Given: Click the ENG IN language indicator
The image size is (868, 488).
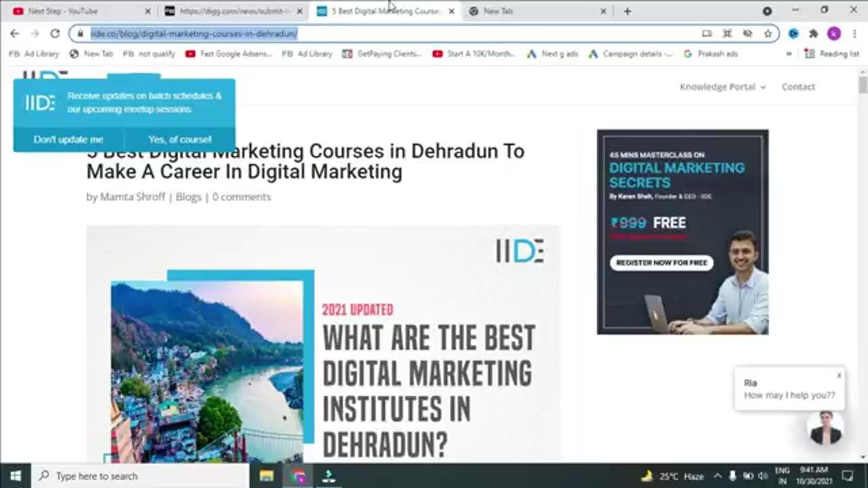Looking at the screenshot, I should click(782, 476).
